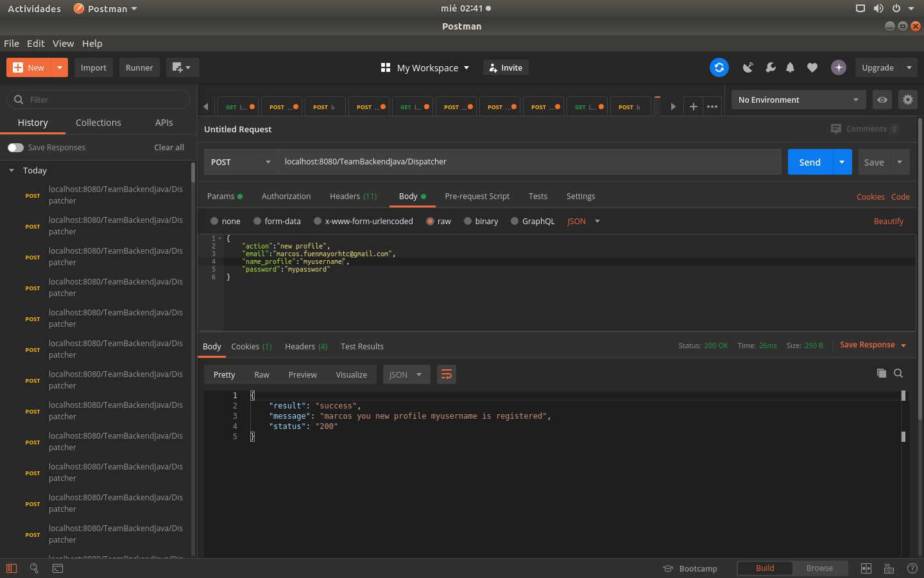This screenshot has height=578, width=924.
Task: Open keyboard shortcuts icon
Action: pyautogui.click(x=889, y=568)
